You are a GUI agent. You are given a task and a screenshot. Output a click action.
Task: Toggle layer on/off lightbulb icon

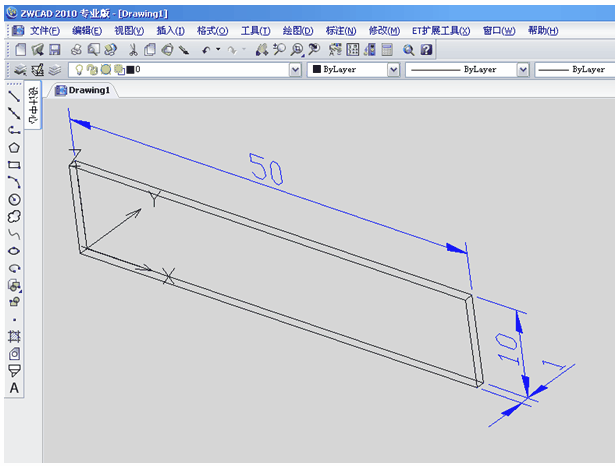[x=79, y=70]
